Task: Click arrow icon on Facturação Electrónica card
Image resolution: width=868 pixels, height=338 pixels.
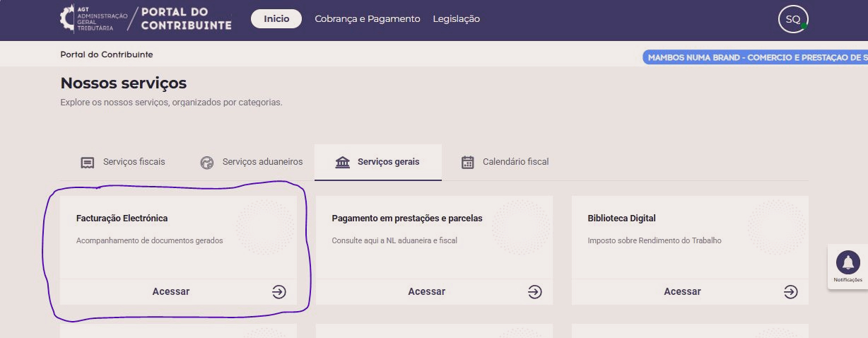Action: pyautogui.click(x=279, y=291)
